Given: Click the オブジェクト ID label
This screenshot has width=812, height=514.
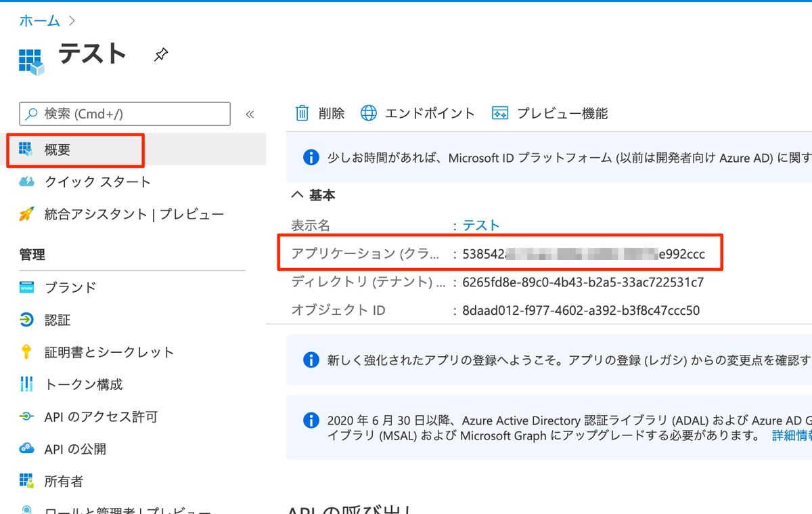Looking at the screenshot, I should coord(338,311).
